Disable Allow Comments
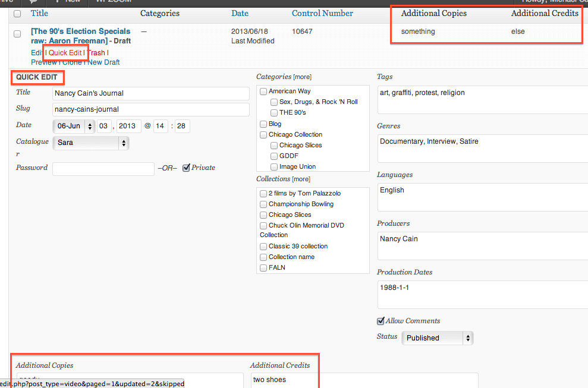The width and height of the screenshot is (588, 388). pos(381,321)
